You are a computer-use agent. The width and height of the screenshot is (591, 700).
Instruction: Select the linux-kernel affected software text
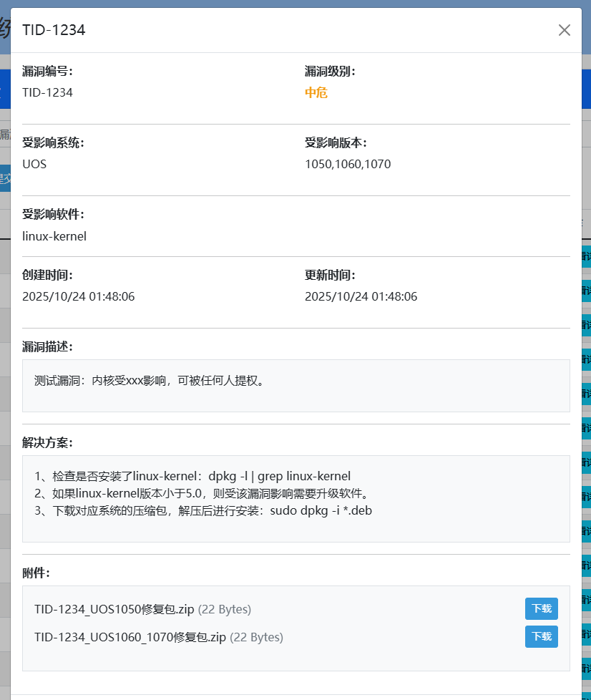pyautogui.click(x=54, y=235)
